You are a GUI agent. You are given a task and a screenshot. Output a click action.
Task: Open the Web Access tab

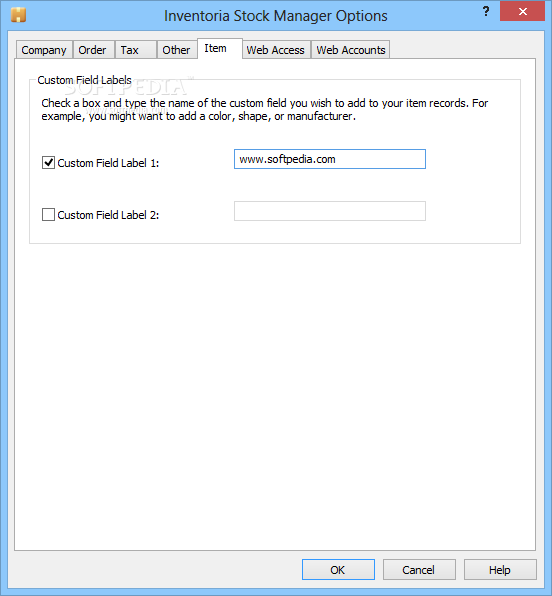276,50
